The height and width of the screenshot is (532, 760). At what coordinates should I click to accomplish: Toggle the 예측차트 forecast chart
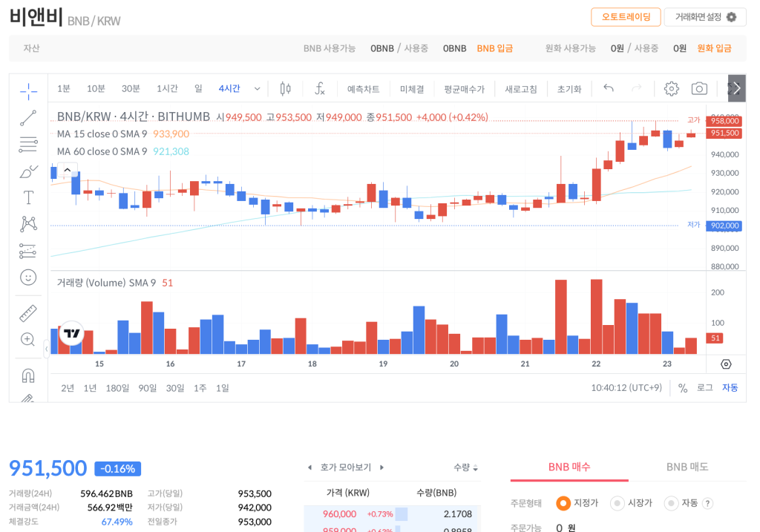pos(363,89)
